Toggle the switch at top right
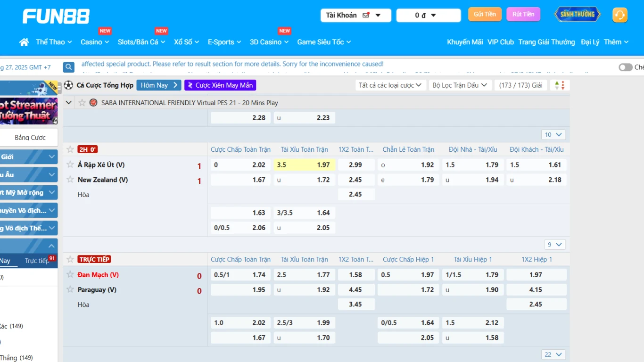Image resolution: width=644 pixels, height=362 pixels. coord(625,67)
